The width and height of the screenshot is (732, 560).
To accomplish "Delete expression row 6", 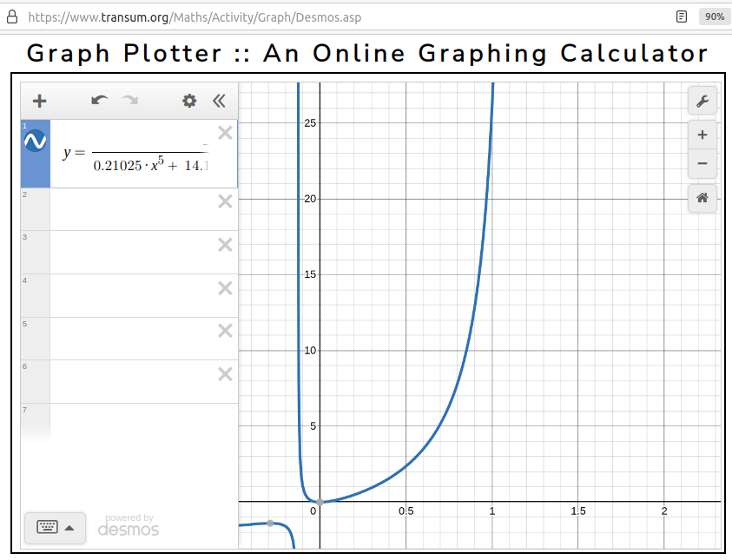I will click(225, 374).
